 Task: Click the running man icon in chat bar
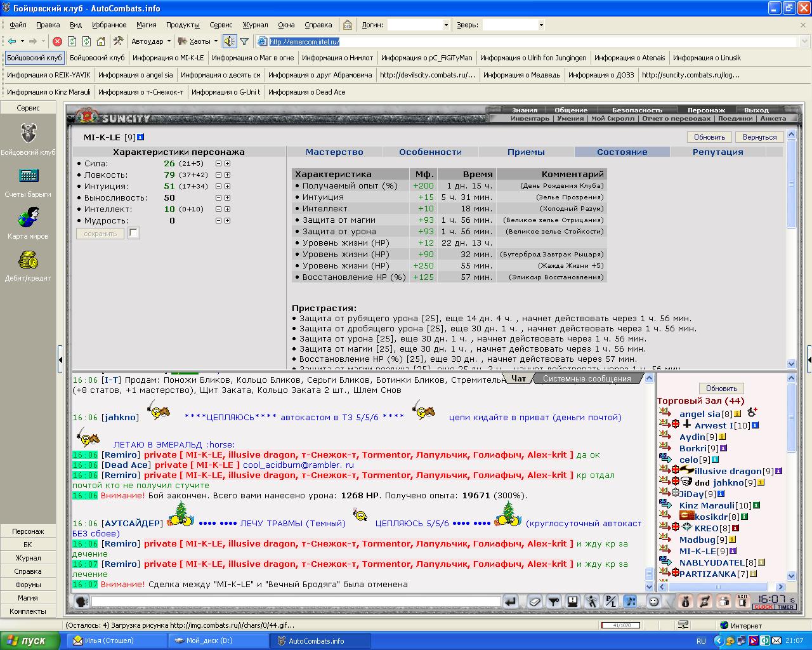591,601
